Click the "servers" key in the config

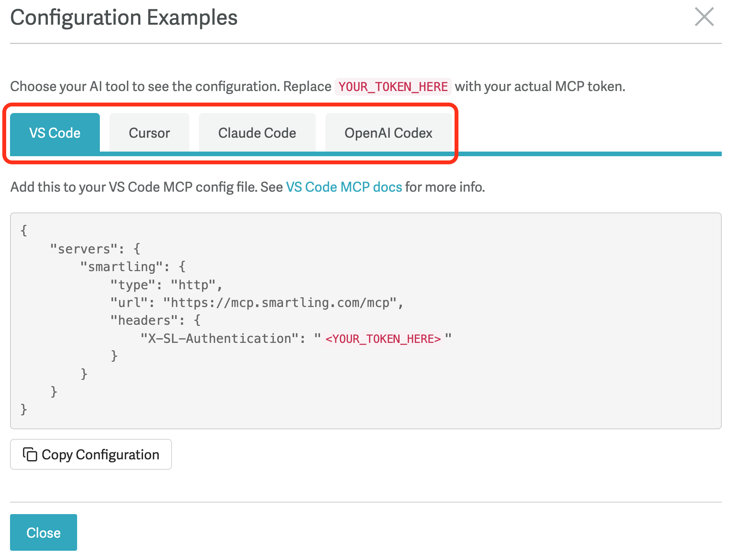pos(84,249)
